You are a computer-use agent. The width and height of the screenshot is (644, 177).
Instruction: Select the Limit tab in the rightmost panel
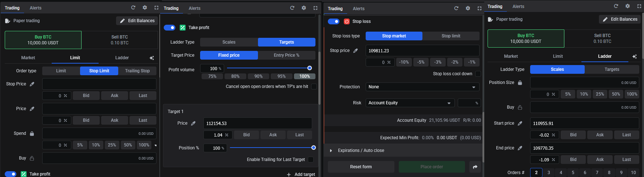[x=558, y=56]
